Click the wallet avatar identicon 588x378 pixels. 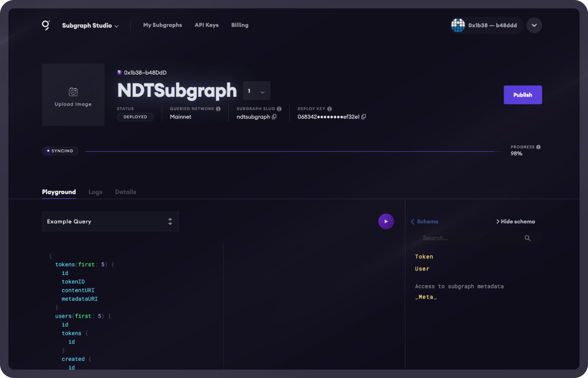click(x=458, y=25)
